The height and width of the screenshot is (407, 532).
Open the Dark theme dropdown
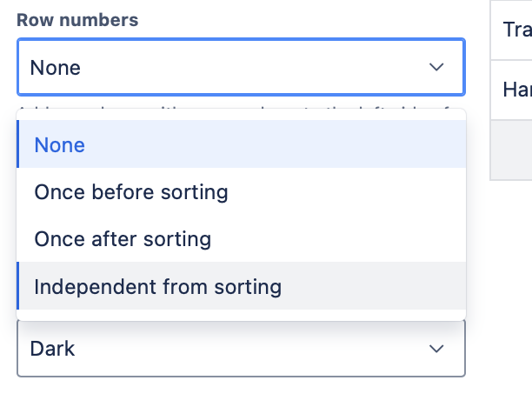241,349
